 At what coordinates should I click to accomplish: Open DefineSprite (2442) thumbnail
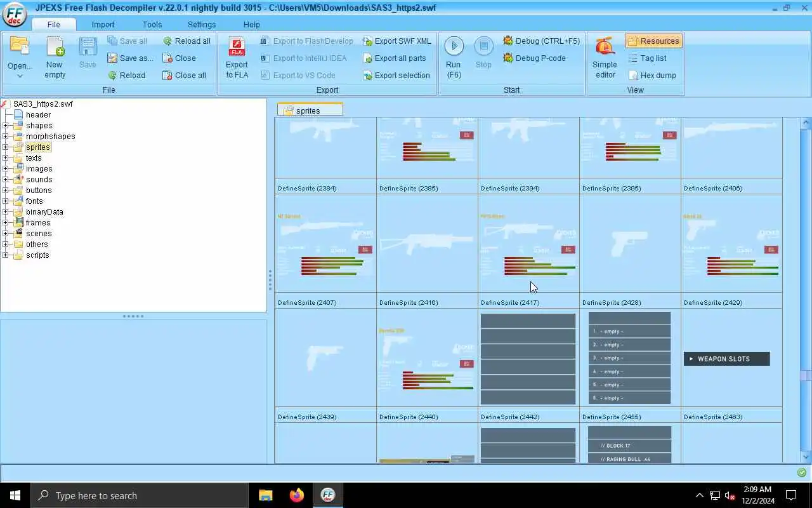click(528, 359)
